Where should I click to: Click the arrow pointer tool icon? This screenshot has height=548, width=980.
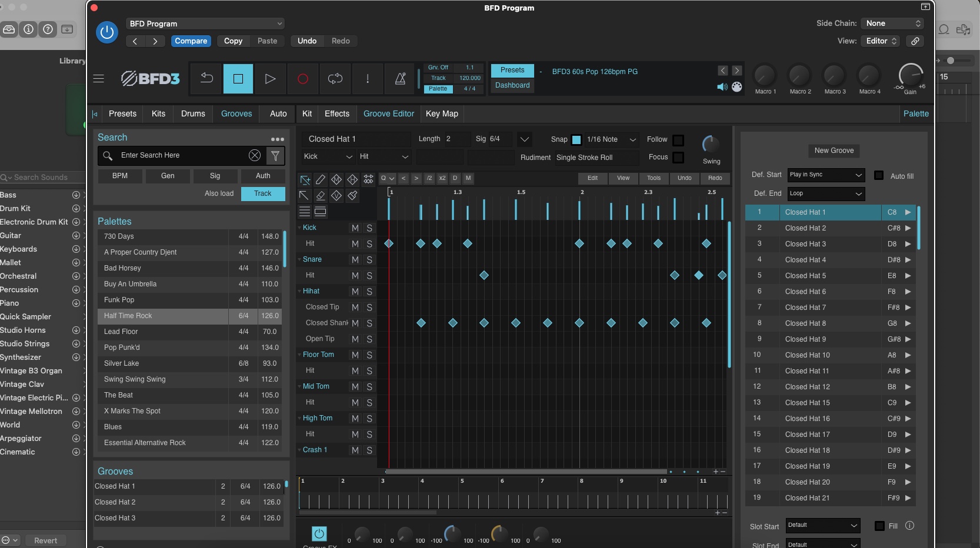(304, 195)
